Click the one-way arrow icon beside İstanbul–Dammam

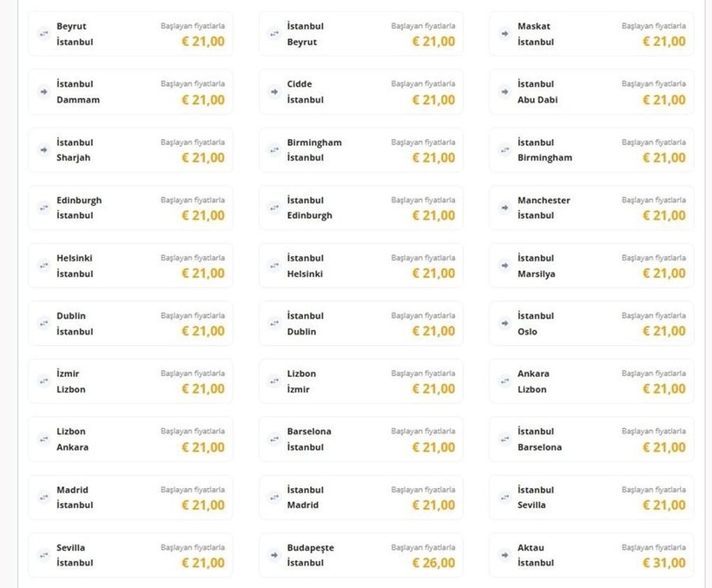[43, 92]
